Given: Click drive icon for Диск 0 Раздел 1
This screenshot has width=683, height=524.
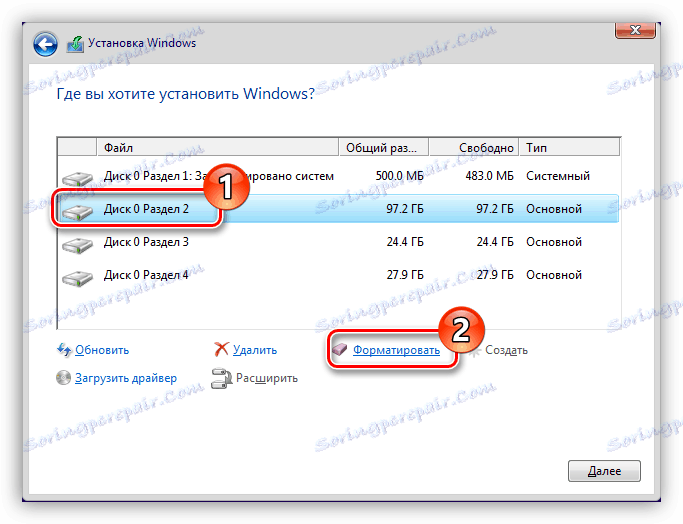Looking at the screenshot, I should click(77, 178).
